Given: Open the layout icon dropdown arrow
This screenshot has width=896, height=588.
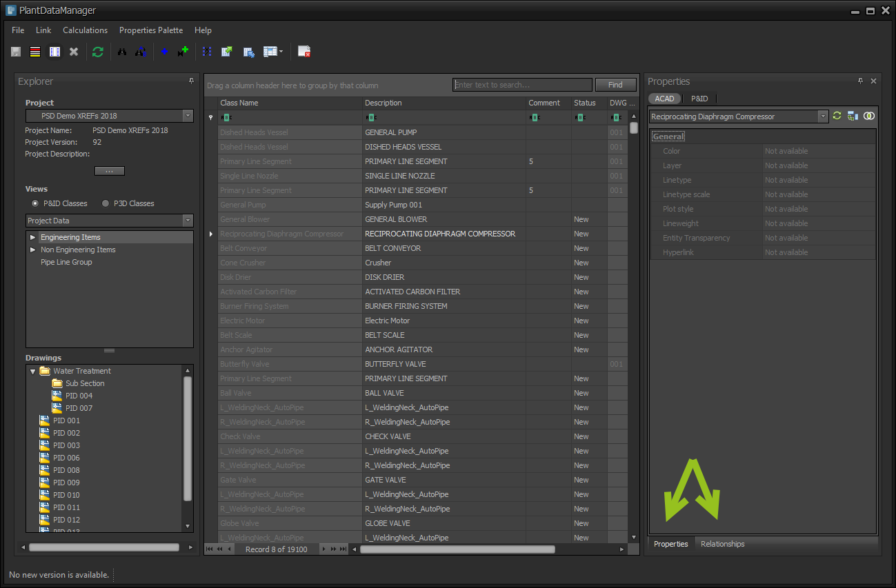Looking at the screenshot, I should tap(281, 52).
